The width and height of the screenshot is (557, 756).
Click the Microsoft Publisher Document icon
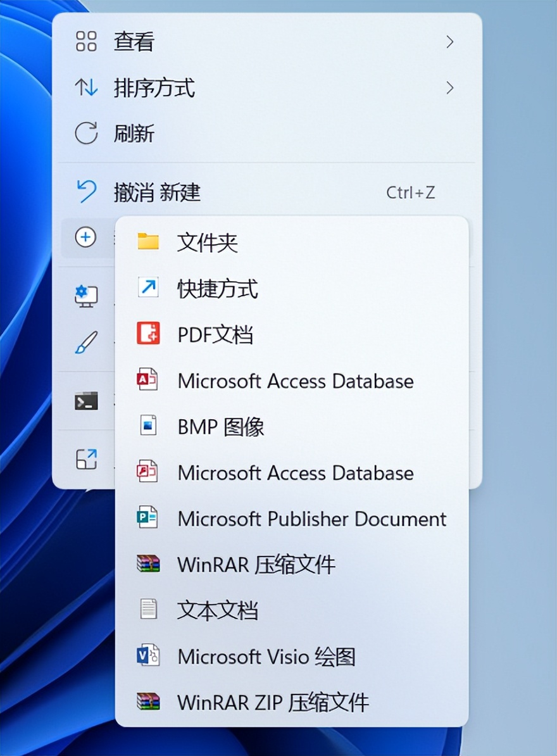(x=147, y=519)
